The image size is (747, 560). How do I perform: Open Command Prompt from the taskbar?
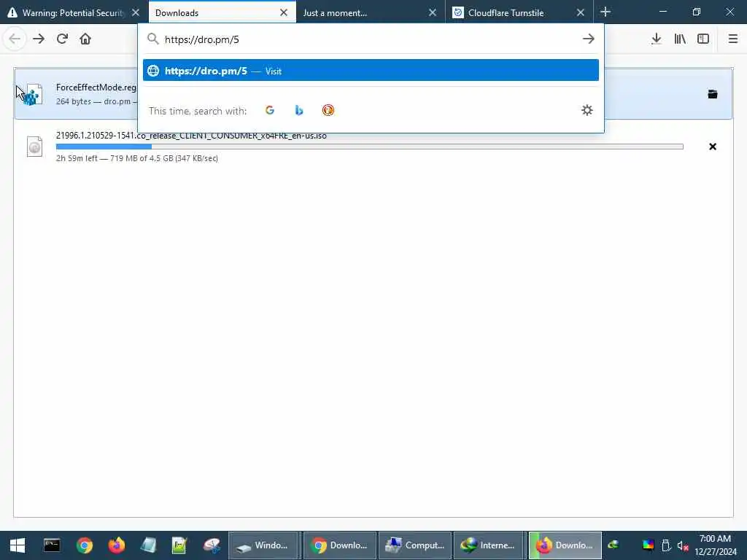52,545
